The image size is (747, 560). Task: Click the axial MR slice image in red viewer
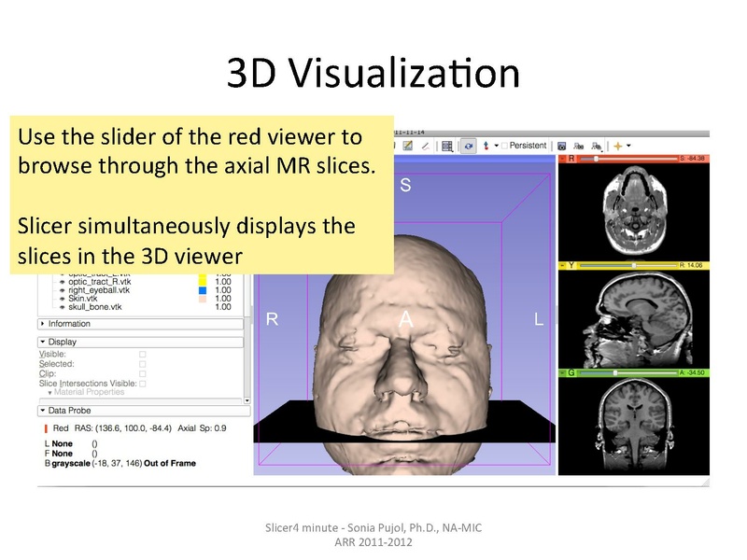tap(634, 209)
